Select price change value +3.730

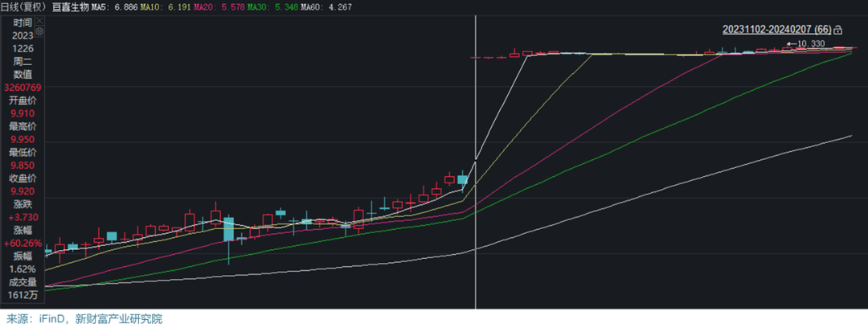[x=23, y=217]
